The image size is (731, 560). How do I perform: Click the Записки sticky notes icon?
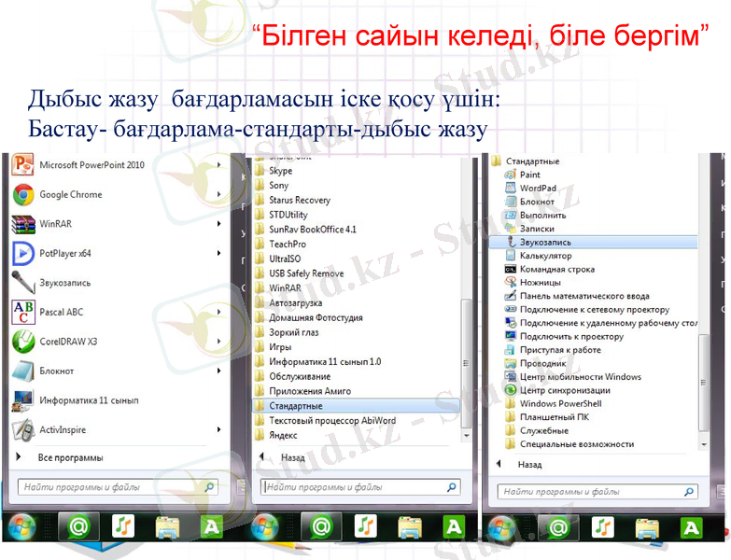(x=510, y=229)
